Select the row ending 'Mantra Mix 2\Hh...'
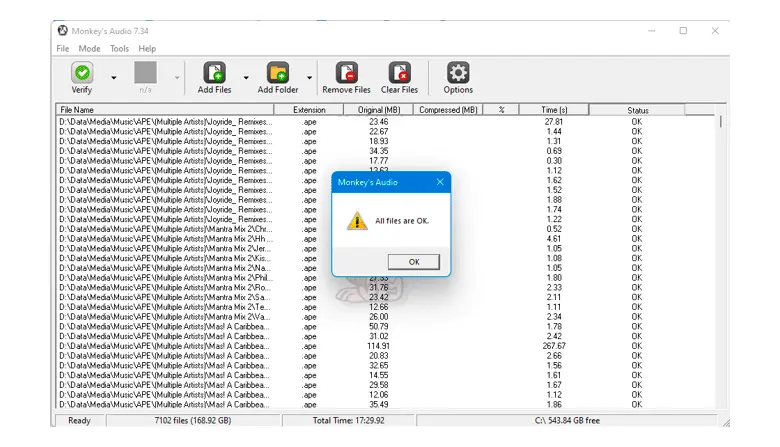Screen dimensions: 780x447 coord(386,239)
